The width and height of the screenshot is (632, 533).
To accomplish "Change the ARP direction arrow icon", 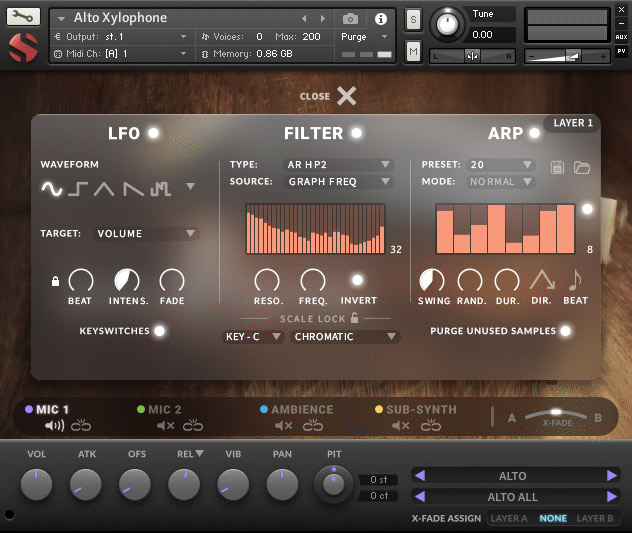I will (x=542, y=280).
